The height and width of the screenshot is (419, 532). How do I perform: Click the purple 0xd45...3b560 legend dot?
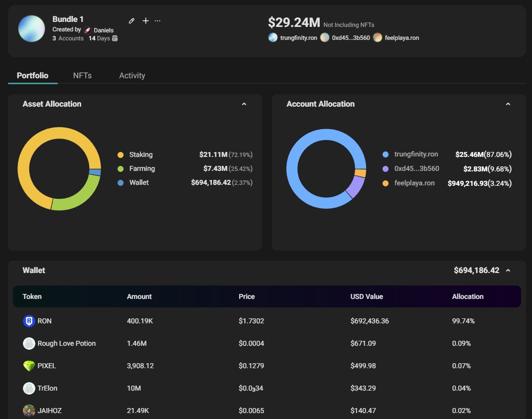pos(386,168)
